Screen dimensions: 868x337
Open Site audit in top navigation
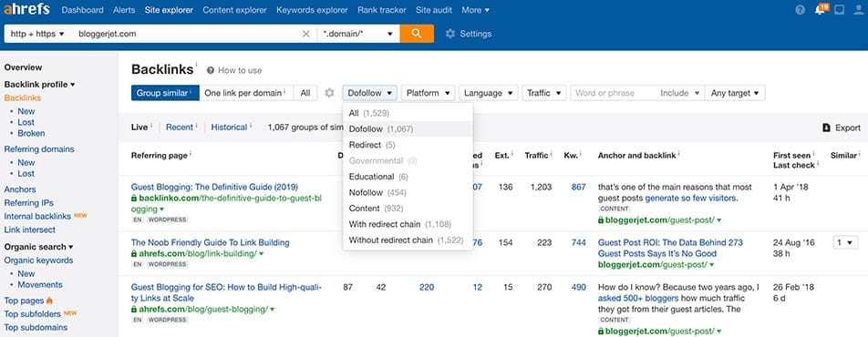pyautogui.click(x=434, y=10)
